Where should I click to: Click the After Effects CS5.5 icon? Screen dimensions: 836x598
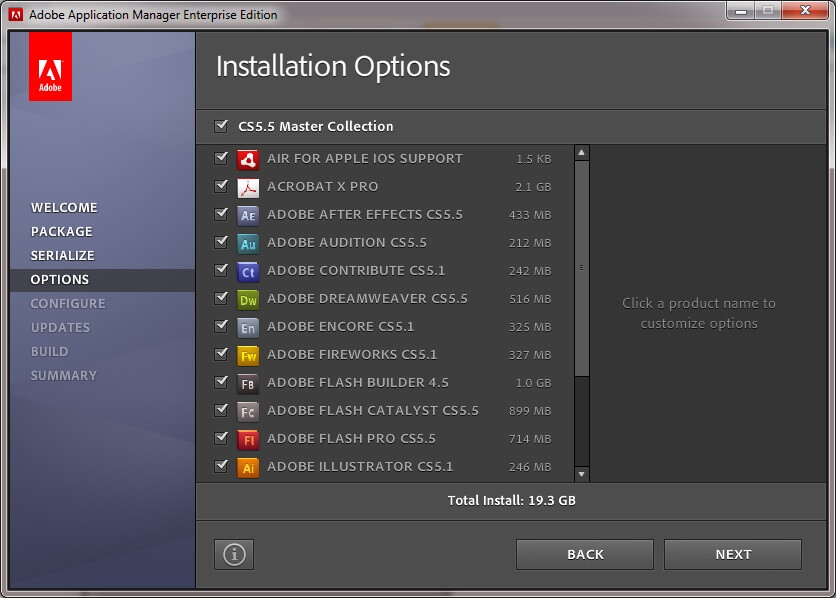point(248,215)
